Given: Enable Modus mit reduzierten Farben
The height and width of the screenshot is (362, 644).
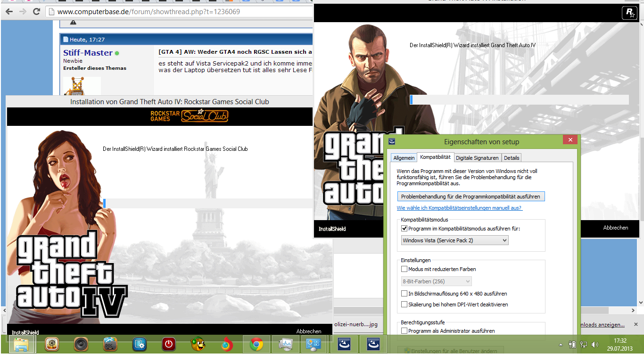Looking at the screenshot, I should (404, 269).
